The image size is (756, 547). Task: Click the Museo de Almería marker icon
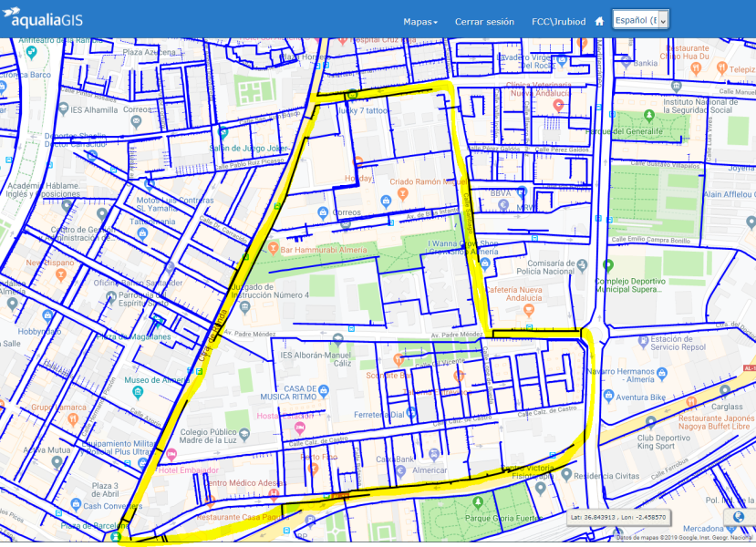coord(138,392)
